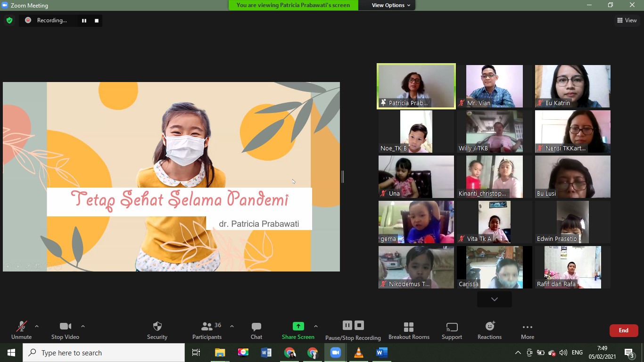Open the Reactions menu

coord(489,330)
